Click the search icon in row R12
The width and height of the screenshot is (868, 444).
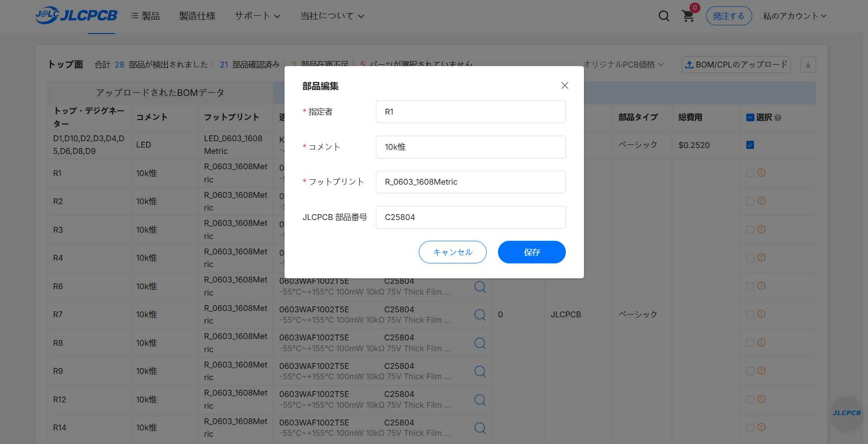click(480, 400)
